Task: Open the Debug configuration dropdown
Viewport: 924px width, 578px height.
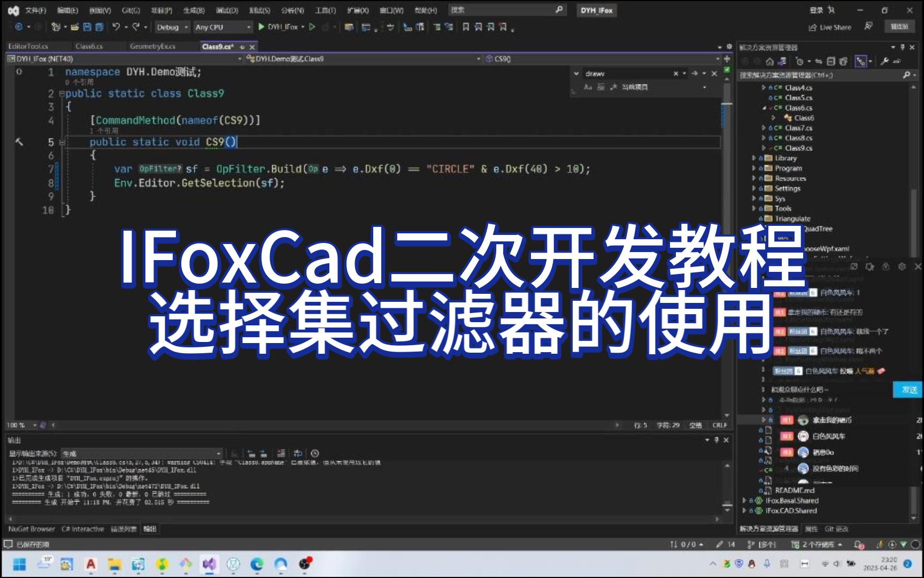Action: pyautogui.click(x=172, y=27)
